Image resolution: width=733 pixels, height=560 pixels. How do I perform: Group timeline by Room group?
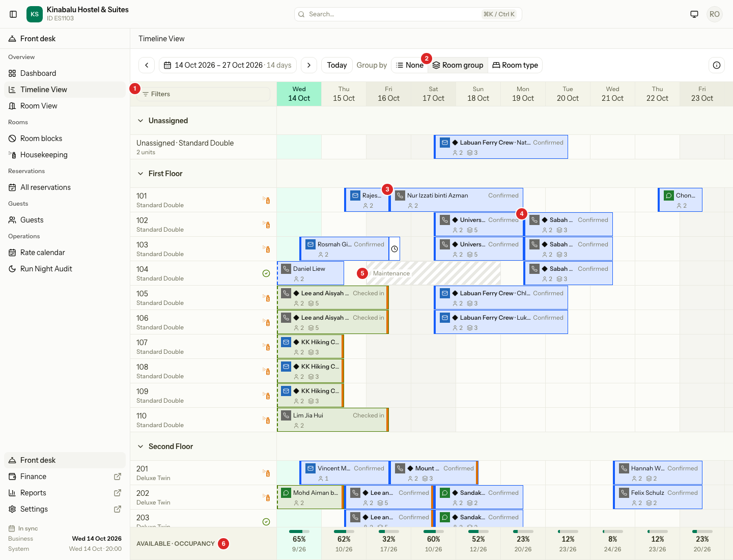[x=458, y=65]
